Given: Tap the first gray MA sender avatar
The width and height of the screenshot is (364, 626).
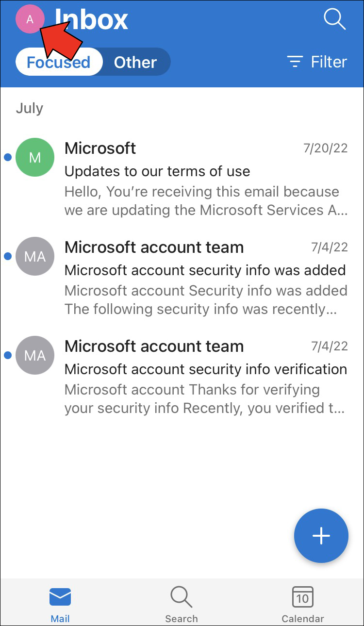Looking at the screenshot, I should (x=34, y=256).
